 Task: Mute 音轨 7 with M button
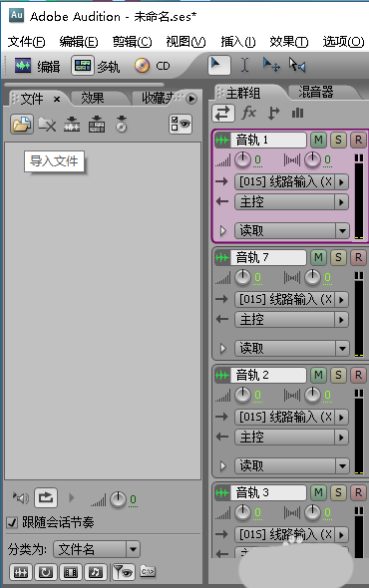pyautogui.click(x=318, y=257)
